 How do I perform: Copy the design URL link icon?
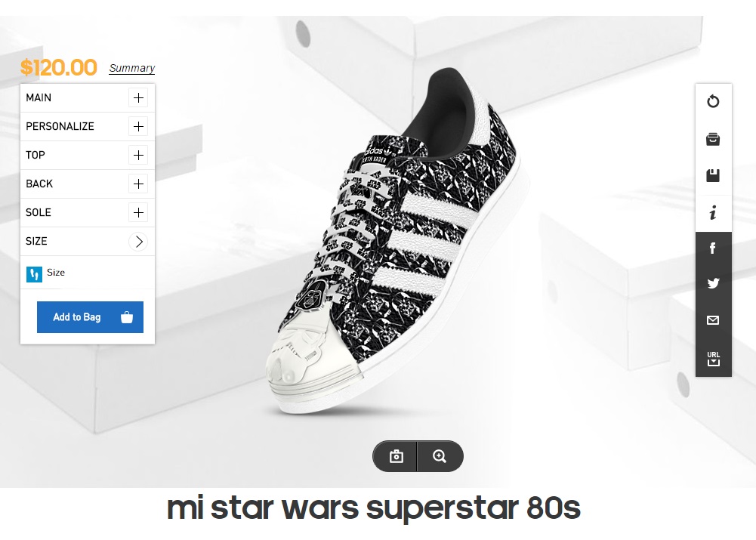pos(713,358)
